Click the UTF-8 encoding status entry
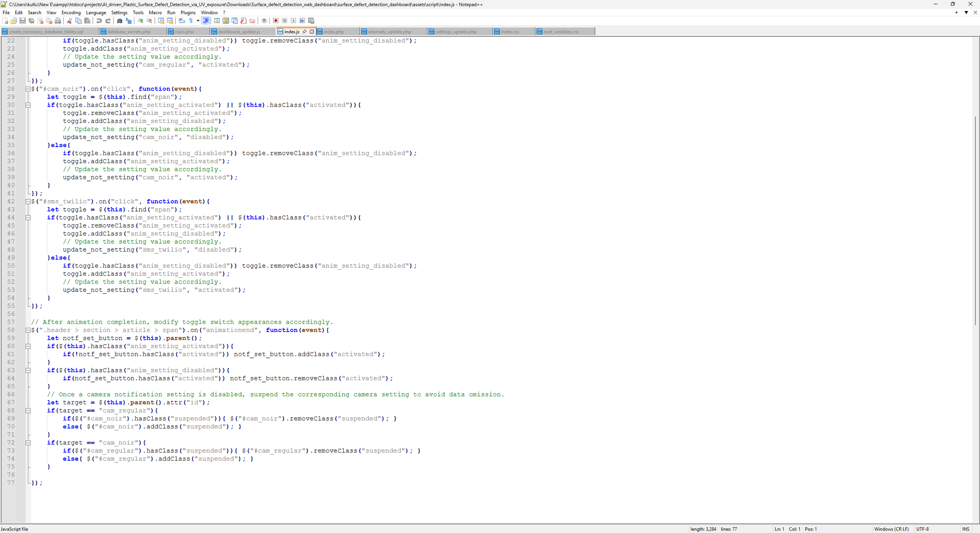 click(922, 529)
